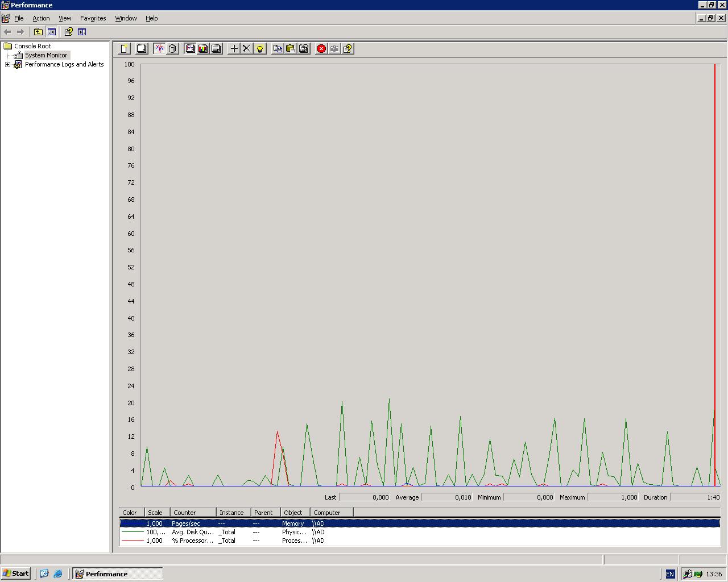Click the Update Data camera icon

pyautogui.click(x=334, y=48)
